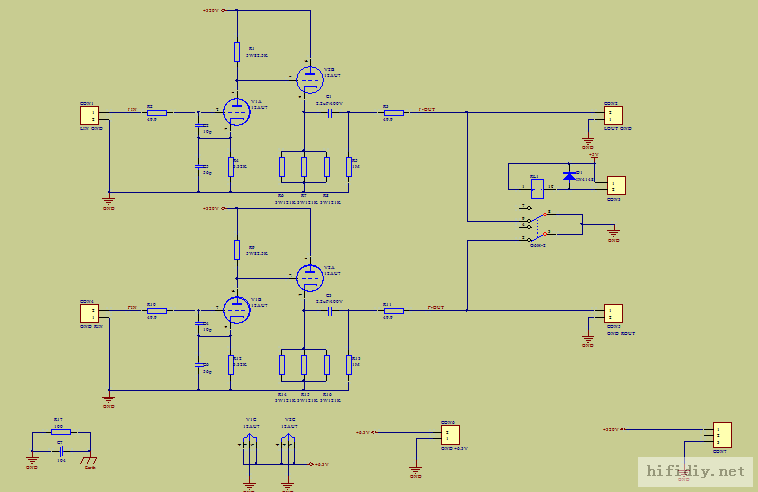Click the R7 middle cathode load resistor
The height and width of the screenshot is (492, 758).
point(304,167)
